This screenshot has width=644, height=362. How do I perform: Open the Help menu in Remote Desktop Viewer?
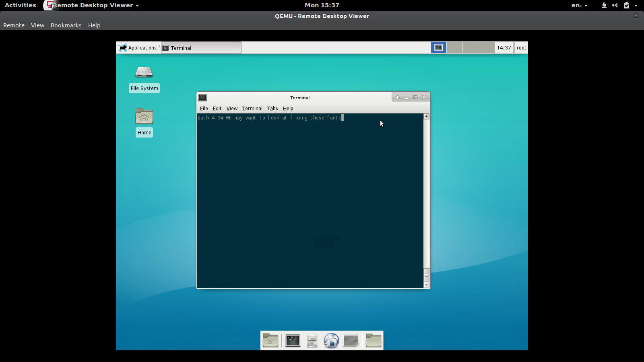[x=94, y=25]
